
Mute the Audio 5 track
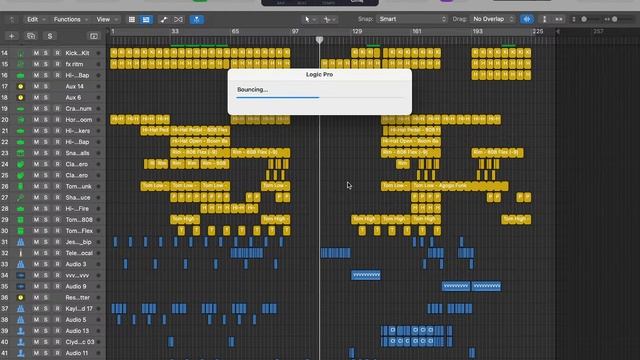(36, 320)
